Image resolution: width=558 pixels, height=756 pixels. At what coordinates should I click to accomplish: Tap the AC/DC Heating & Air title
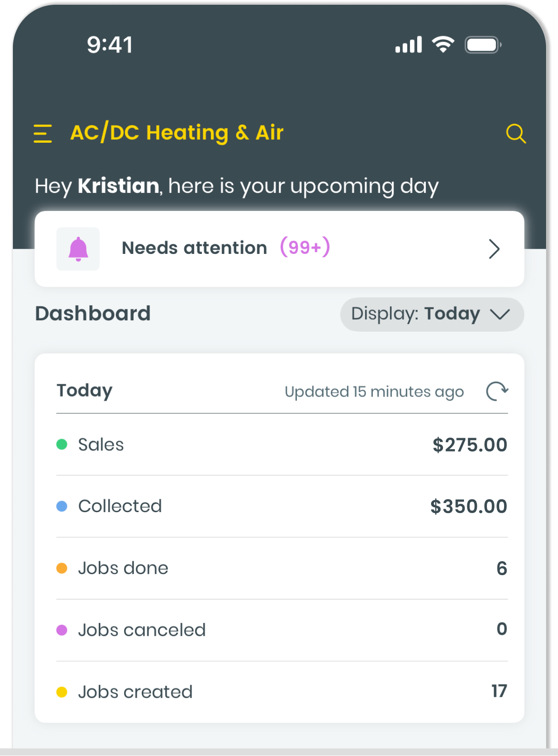point(177,133)
